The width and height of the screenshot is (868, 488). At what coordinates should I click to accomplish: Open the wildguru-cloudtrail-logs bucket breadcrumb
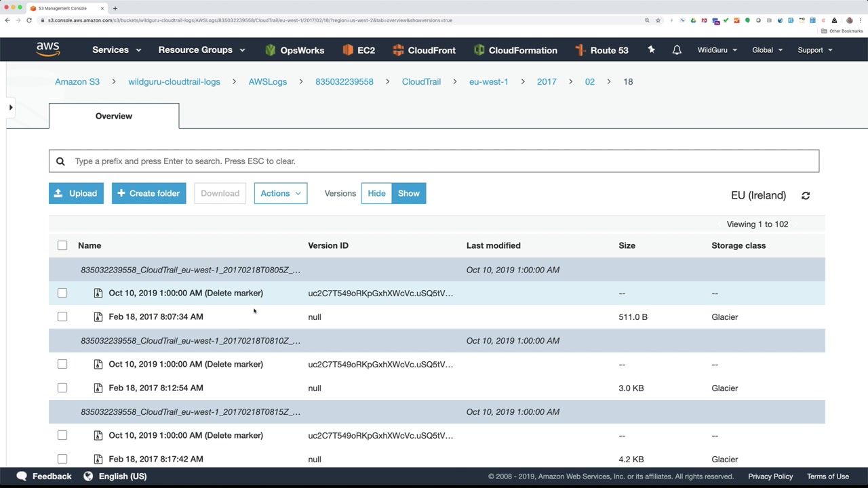tap(174, 81)
